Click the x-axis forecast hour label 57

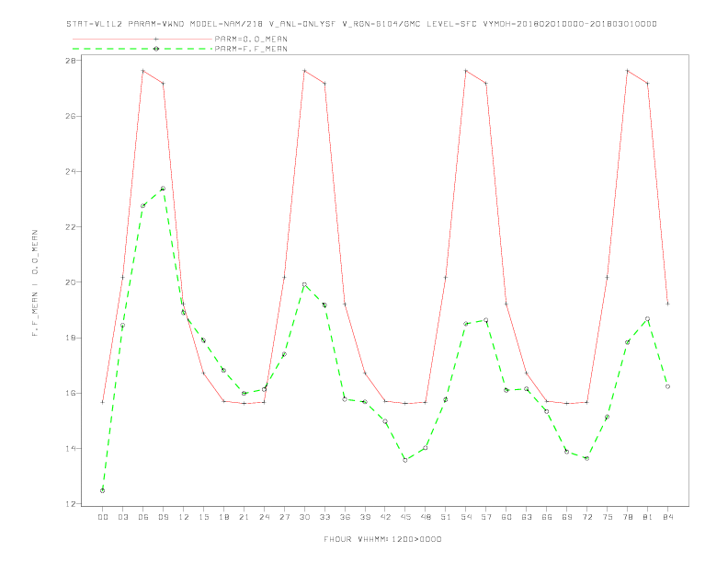tap(486, 517)
